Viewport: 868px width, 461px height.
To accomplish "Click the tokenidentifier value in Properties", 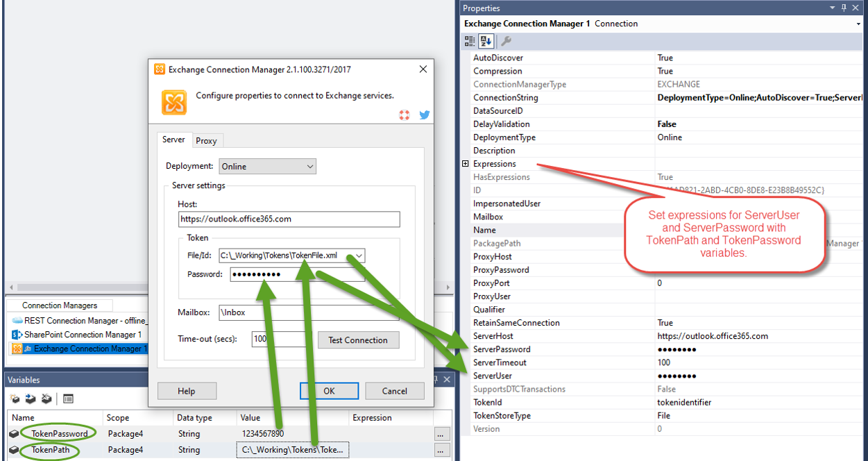I will 684,402.
